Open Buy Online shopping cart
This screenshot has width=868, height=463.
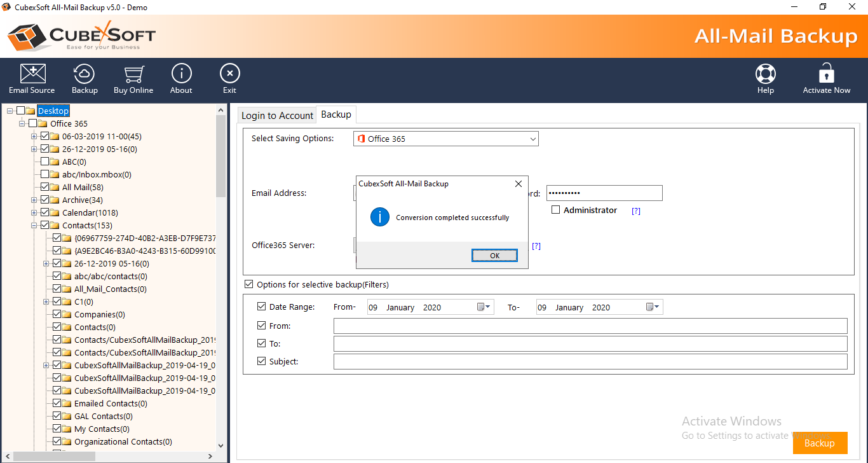coord(133,79)
